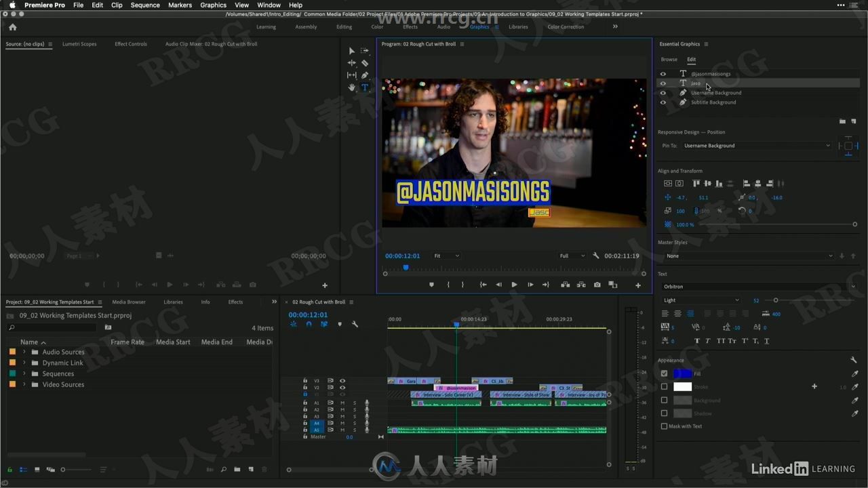Open the Light font style dropdown
The width and height of the screenshot is (868, 488).
pyautogui.click(x=701, y=300)
